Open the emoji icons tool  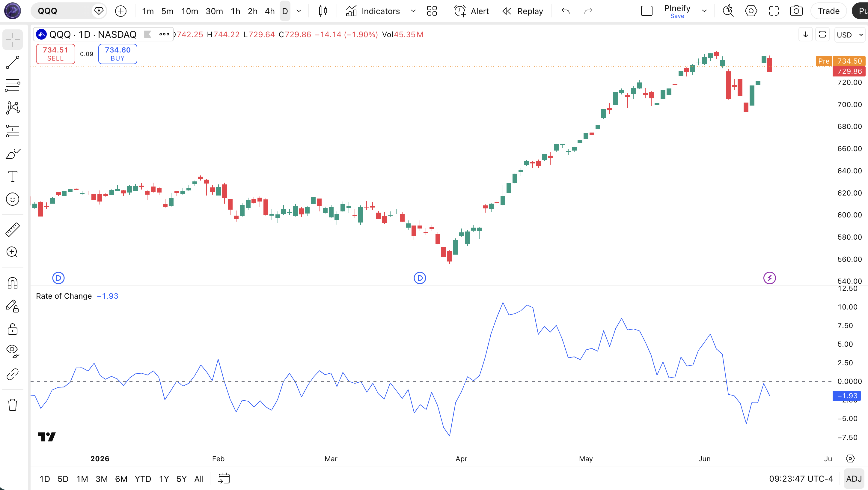coord(13,199)
